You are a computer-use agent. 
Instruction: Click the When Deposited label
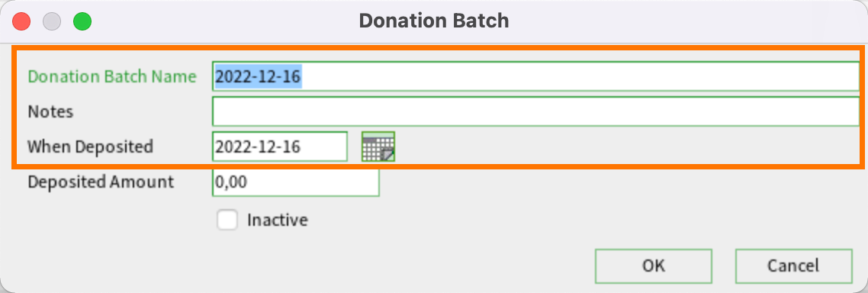click(x=90, y=146)
